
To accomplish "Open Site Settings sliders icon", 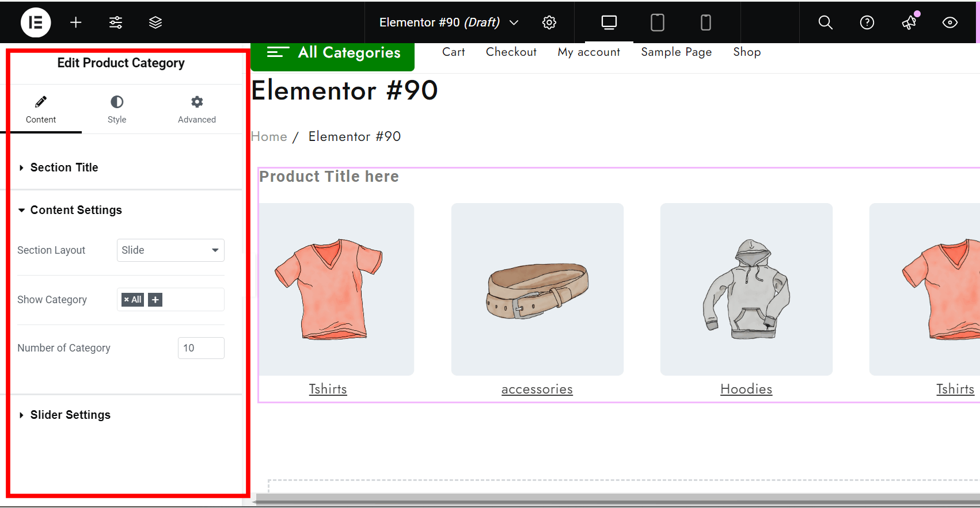I will [x=116, y=22].
